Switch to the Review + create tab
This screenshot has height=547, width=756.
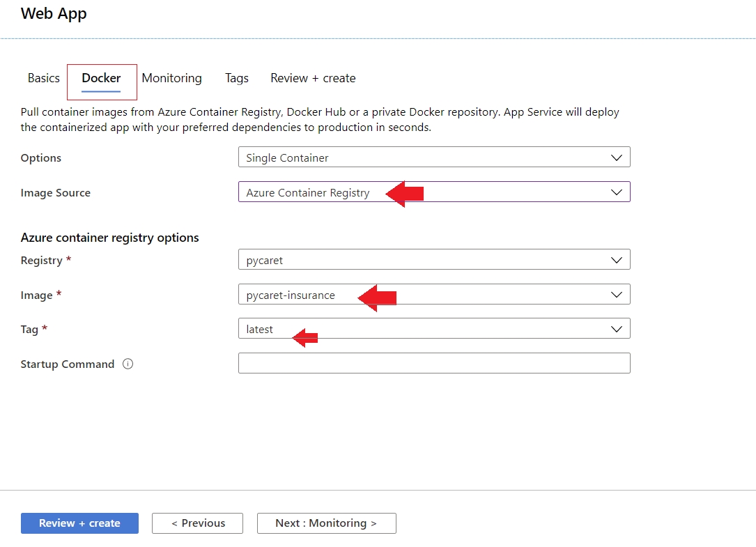click(x=313, y=78)
